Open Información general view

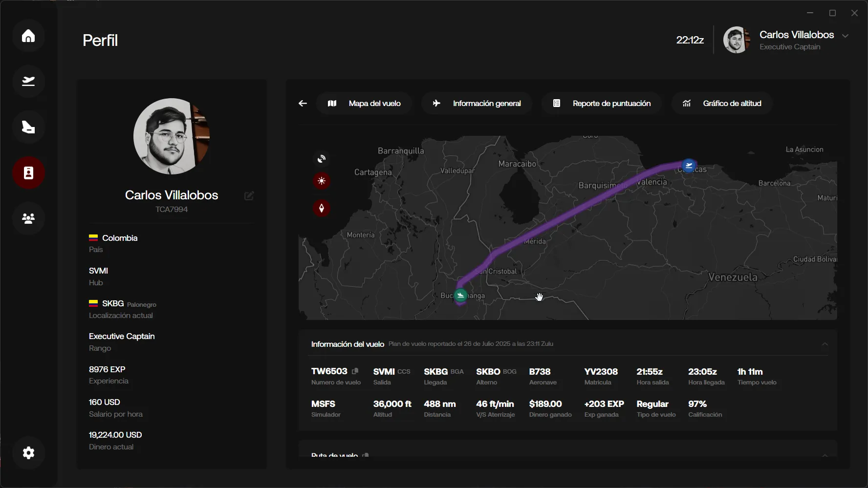pyautogui.click(x=477, y=103)
